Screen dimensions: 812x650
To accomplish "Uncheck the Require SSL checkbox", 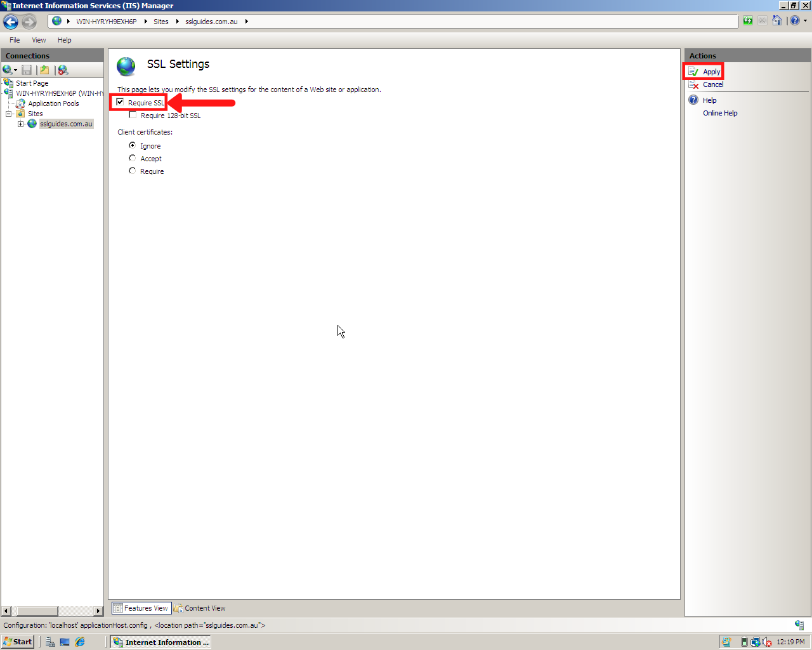I will point(120,102).
